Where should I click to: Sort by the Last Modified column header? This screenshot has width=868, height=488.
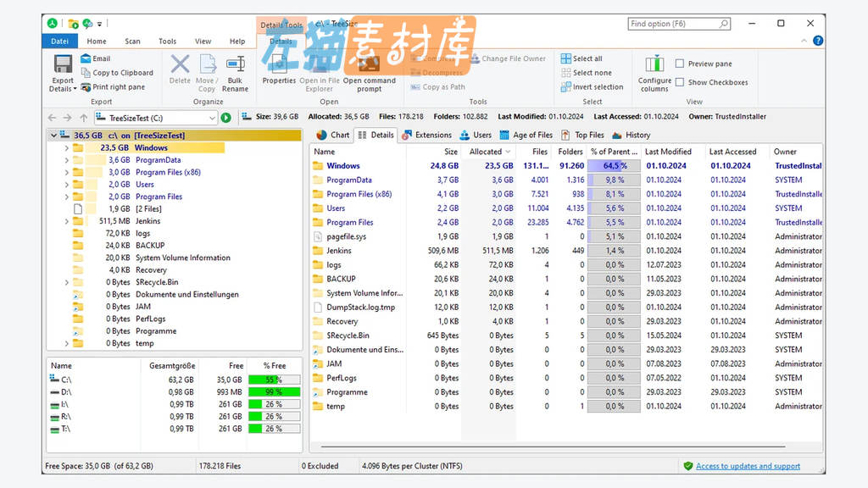pos(673,152)
